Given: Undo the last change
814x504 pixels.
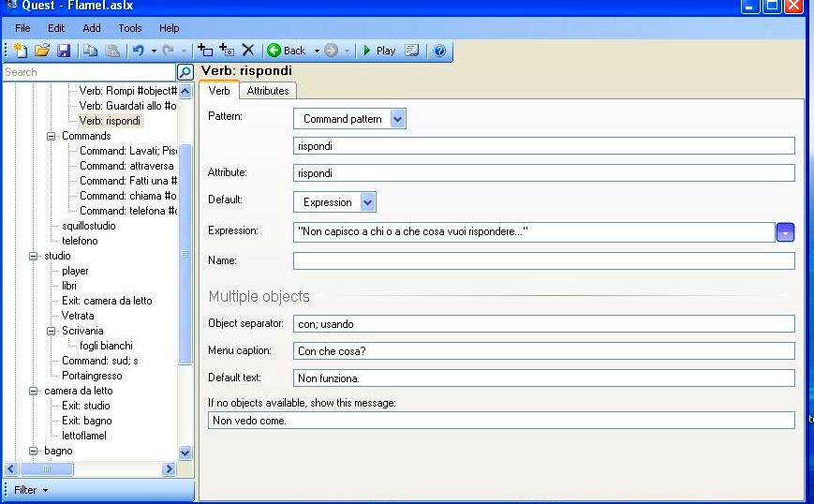Looking at the screenshot, I should pyautogui.click(x=138, y=51).
